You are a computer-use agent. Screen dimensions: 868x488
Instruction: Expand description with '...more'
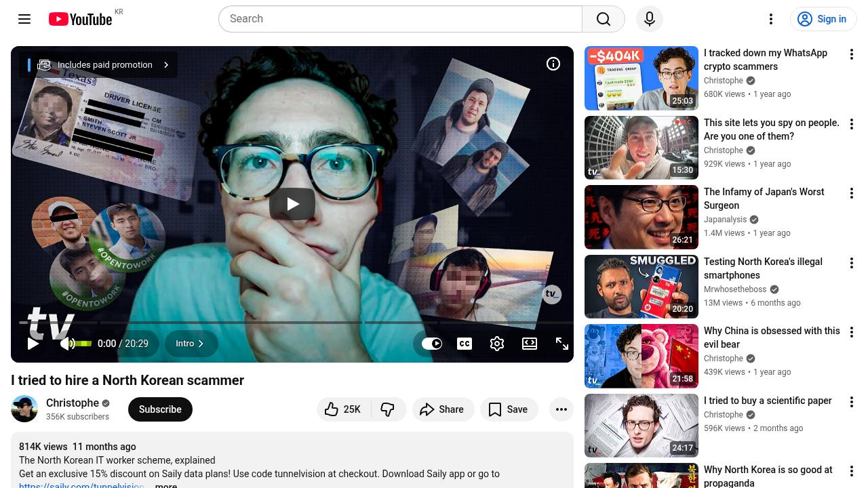[165, 485]
